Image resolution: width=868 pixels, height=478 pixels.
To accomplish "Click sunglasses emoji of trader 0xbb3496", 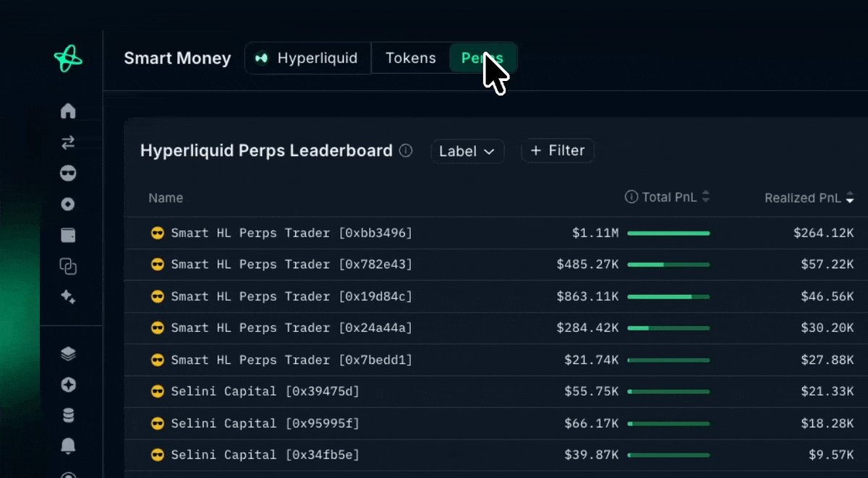I will click(157, 233).
